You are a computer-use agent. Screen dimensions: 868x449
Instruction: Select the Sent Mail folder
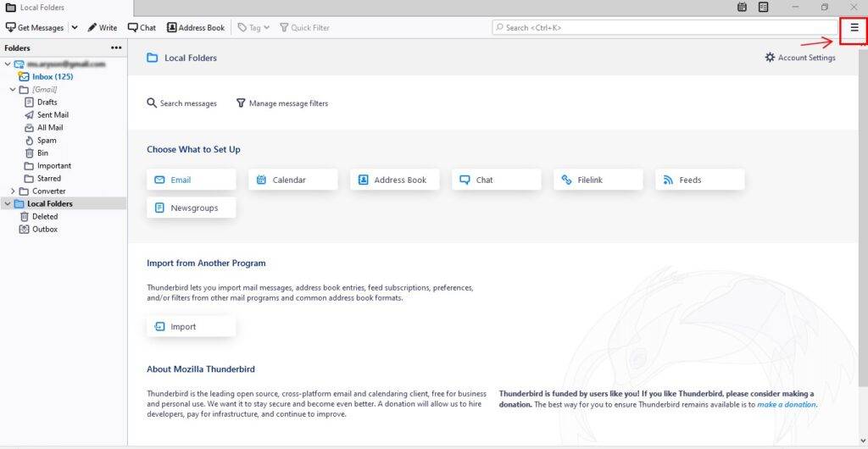pyautogui.click(x=53, y=115)
